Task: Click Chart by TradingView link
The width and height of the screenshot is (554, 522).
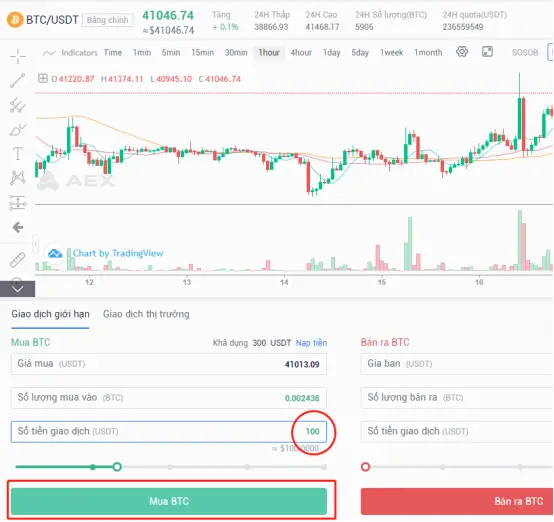Action: tap(118, 253)
